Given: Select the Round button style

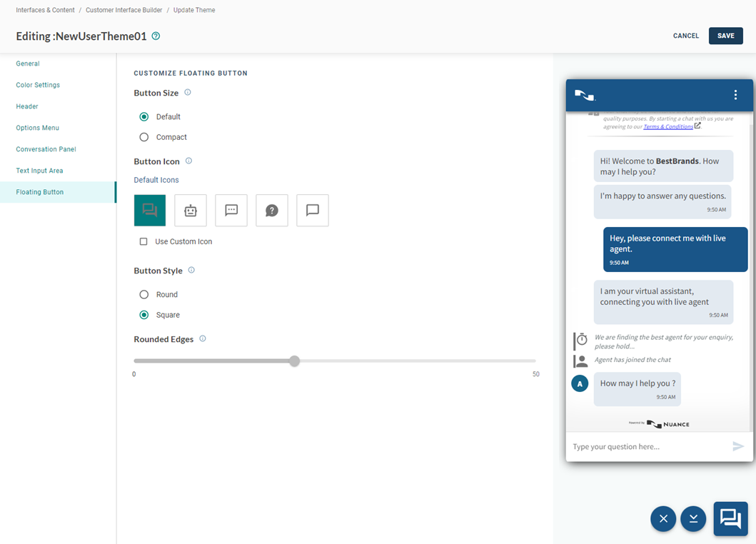Looking at the screenshot, I should tap(144, 295).
